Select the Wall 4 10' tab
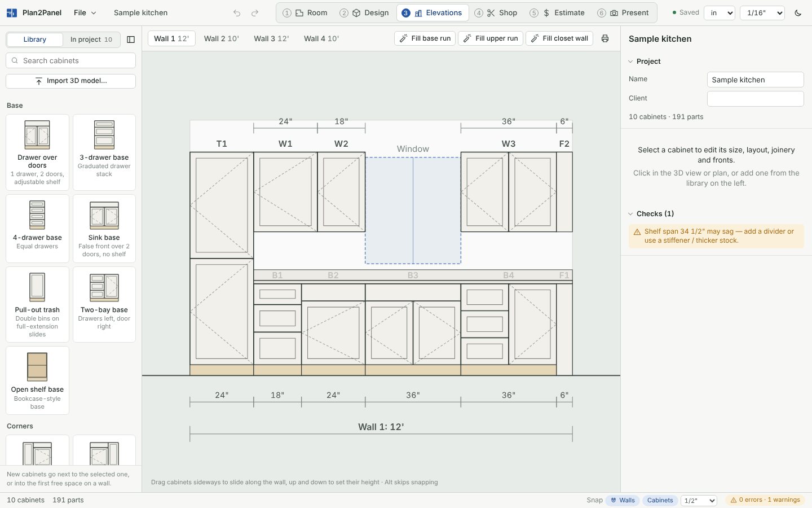Image resolution: width=812 pixels, height=508 pixels. coord(321,38)
